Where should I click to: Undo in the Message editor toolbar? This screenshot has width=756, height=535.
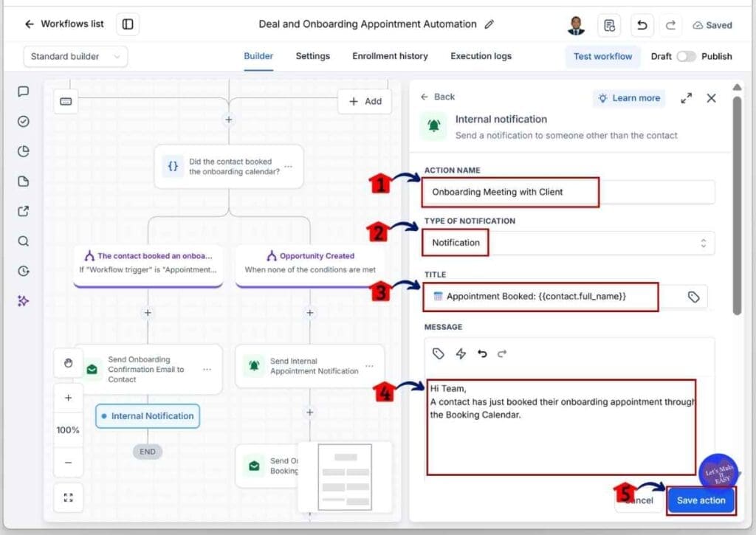481,354
